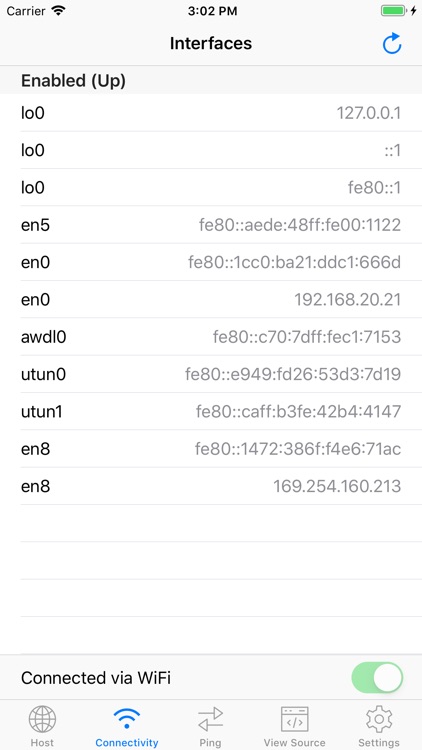Tap the Enabled (Up) section header
The height and width of the screenshot is (750, 422).
[211, 80]
